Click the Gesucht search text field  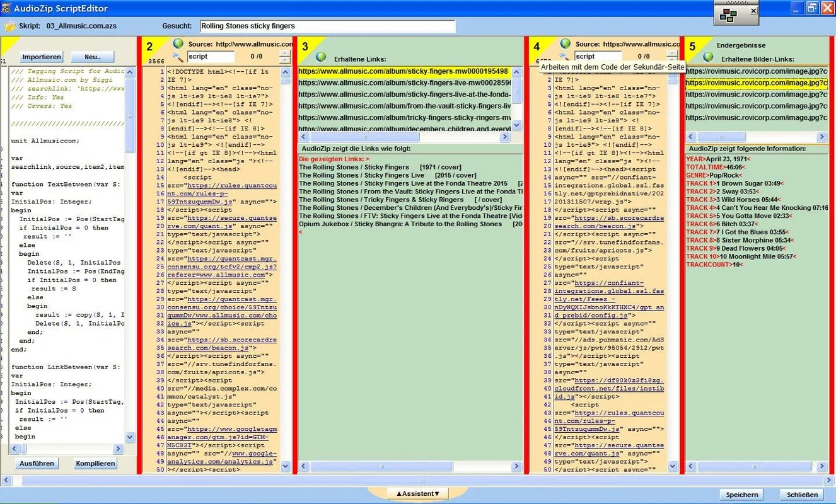[x=327, y=26]
